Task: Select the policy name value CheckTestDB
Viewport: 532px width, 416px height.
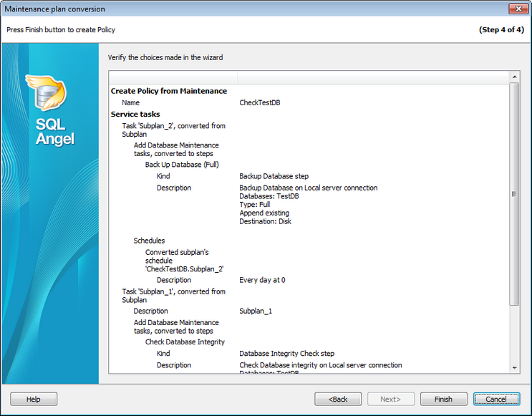Action: pos(260,102)
